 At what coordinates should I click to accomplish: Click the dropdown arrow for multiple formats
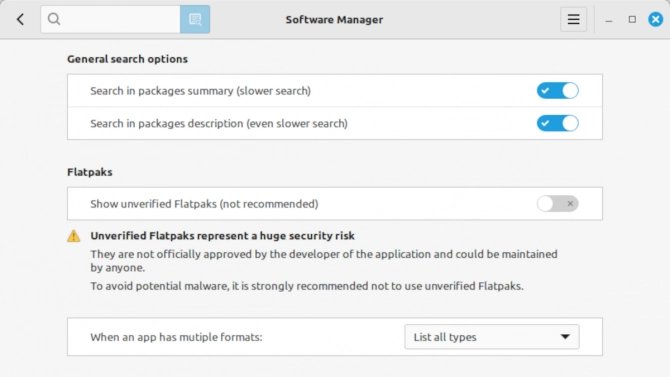[565, 337]
